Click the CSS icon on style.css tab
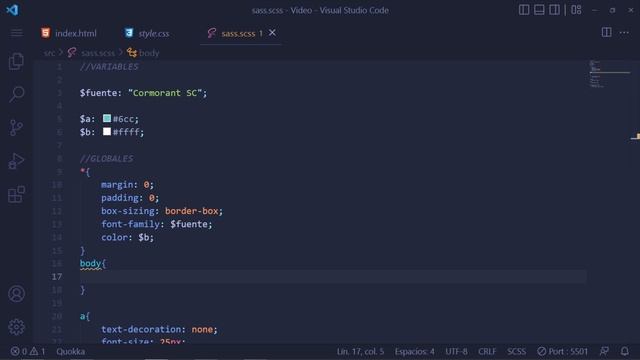Viewport: 640px width, 360px height. (129, 33)
